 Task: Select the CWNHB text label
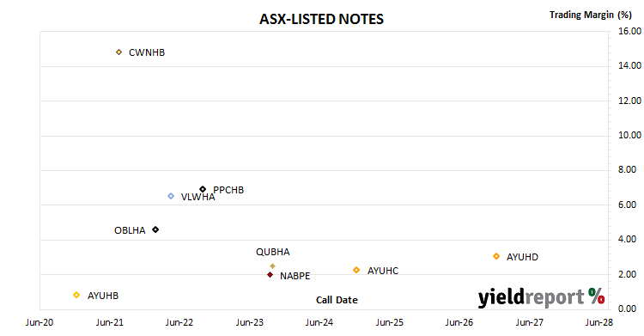click(x=147, y=52)
